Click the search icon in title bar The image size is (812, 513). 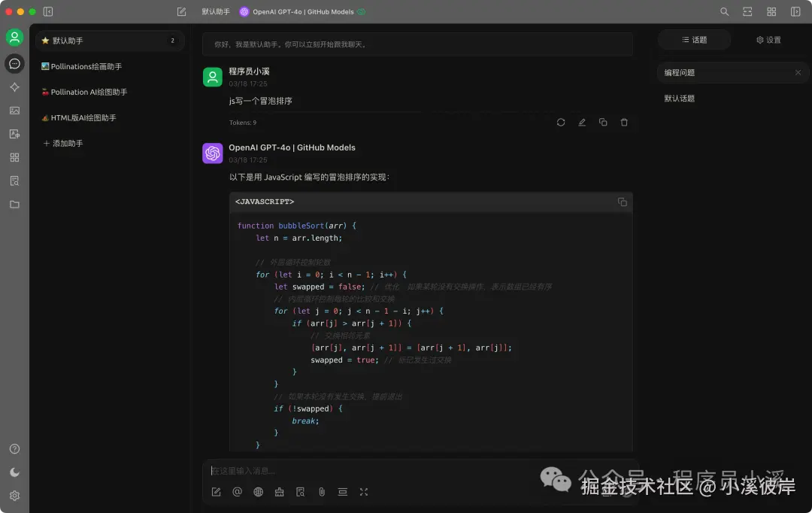[x=725, y=11]
